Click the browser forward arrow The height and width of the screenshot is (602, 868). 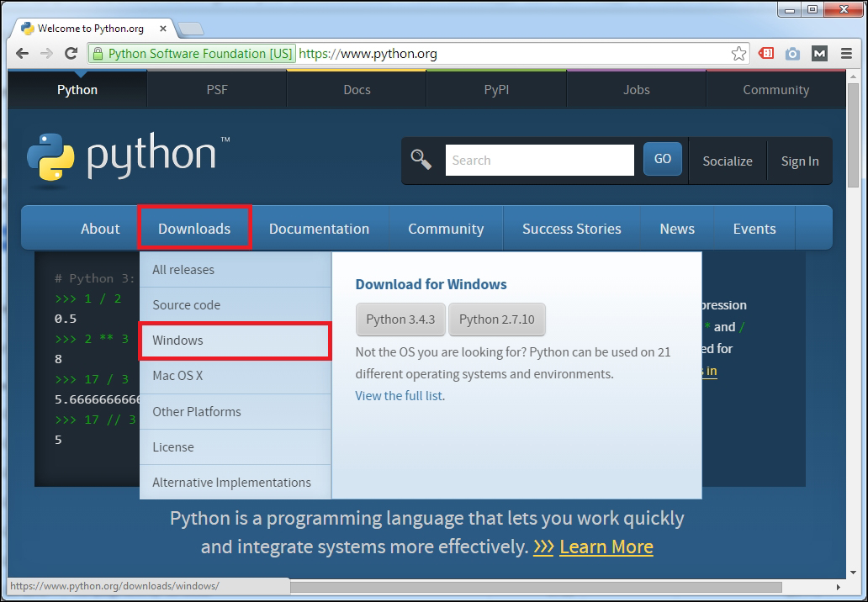coord(46,54)
